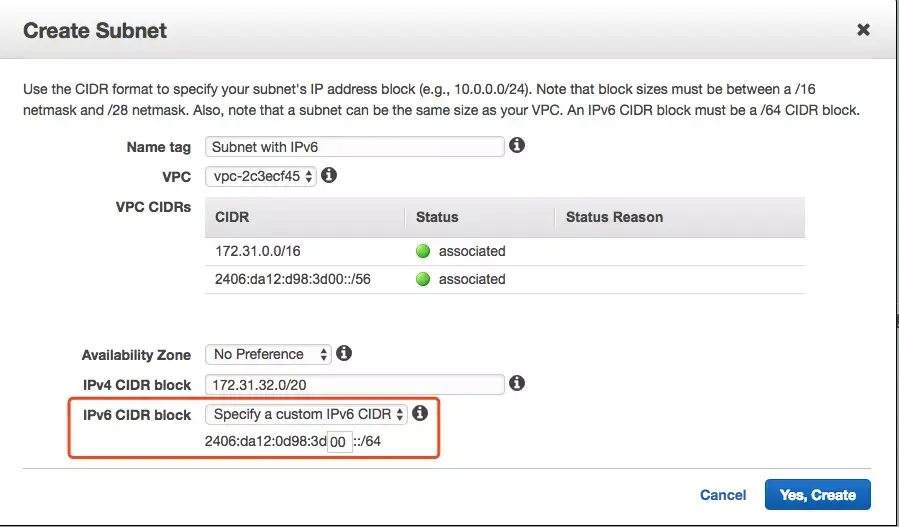Open the Specify a custom IPv6 CIDR dropdown
Image resolution: width=899 pixels, height=527 pixels.
[306, 414]
